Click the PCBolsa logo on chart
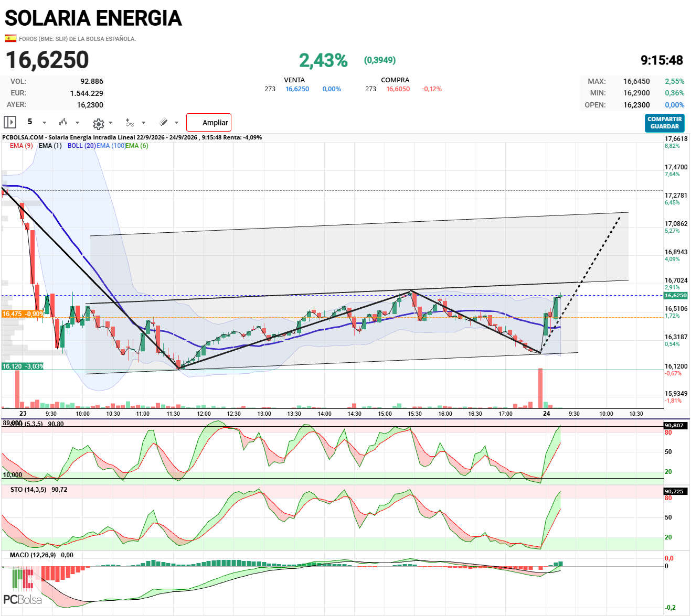This screenshot has width=691, height=616. pyautogui.click(x=23, y=587)
